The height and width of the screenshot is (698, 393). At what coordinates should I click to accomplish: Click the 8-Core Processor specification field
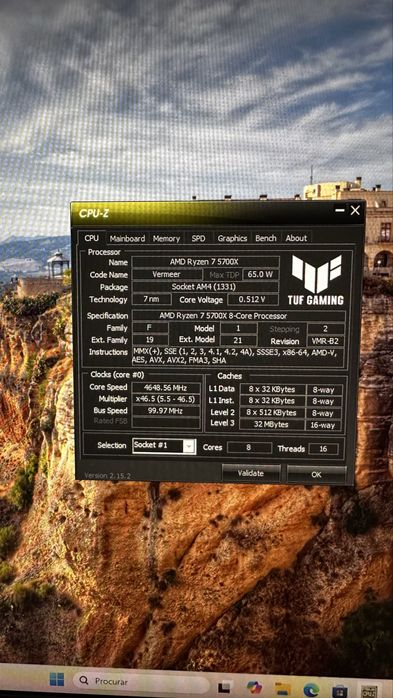pyautogui.click(x=239, y=316)
